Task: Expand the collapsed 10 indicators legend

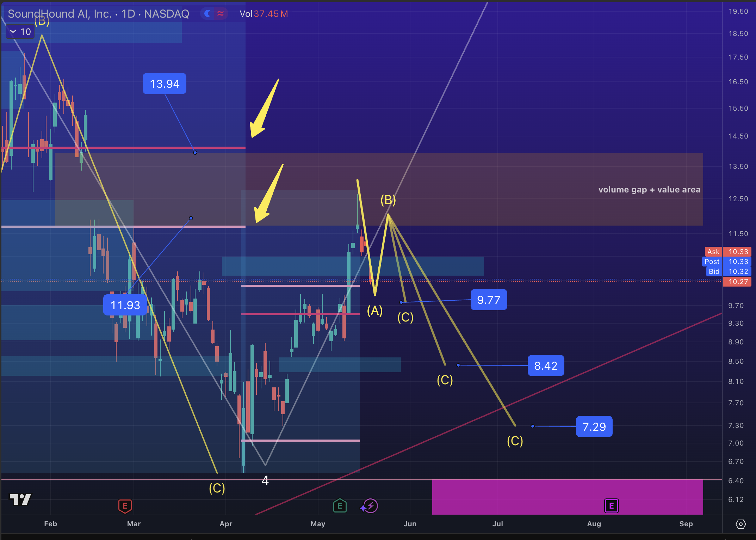Action: [20, 32]
